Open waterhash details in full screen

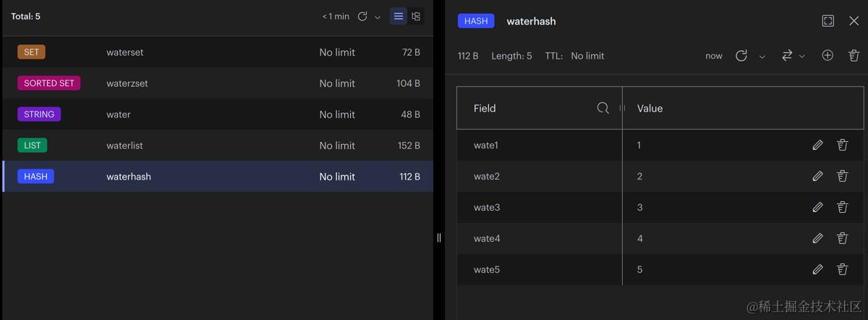coord(828,21)
